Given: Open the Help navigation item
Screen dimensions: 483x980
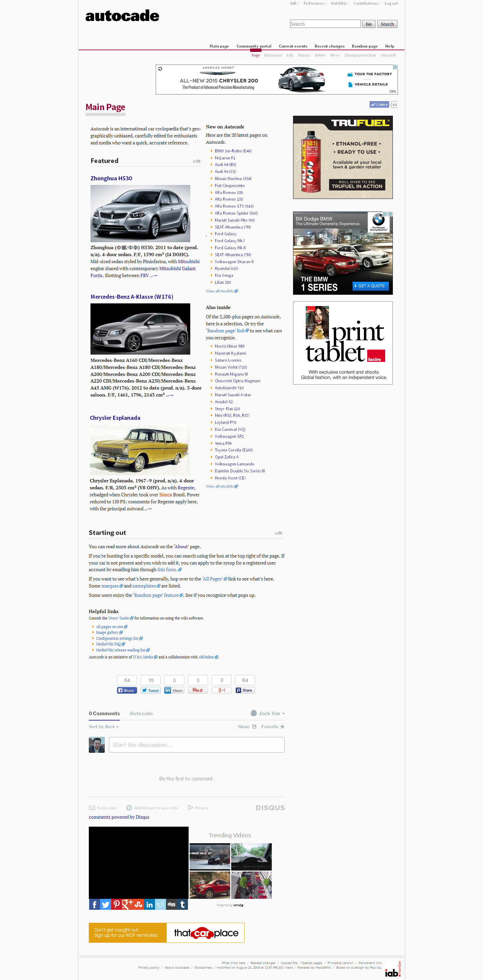Looking at the screenshot, I should (x=390, y=46).
